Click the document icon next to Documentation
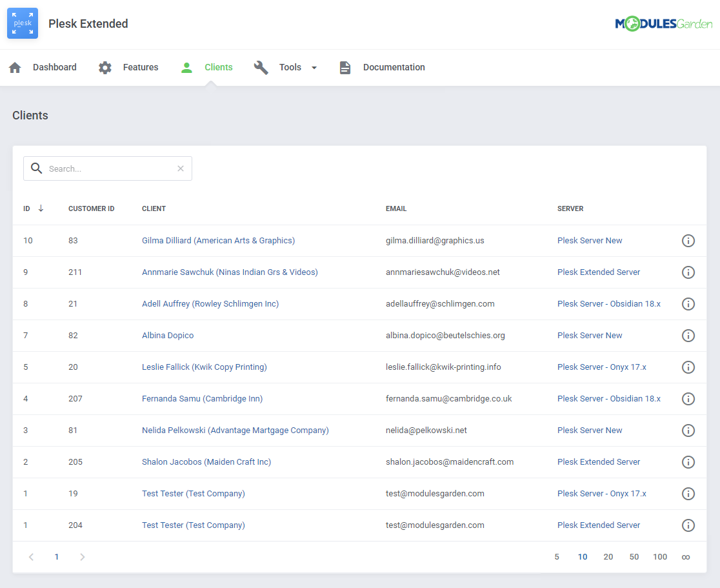Viewport: 720px width, 588px height. tap(345, 67)
